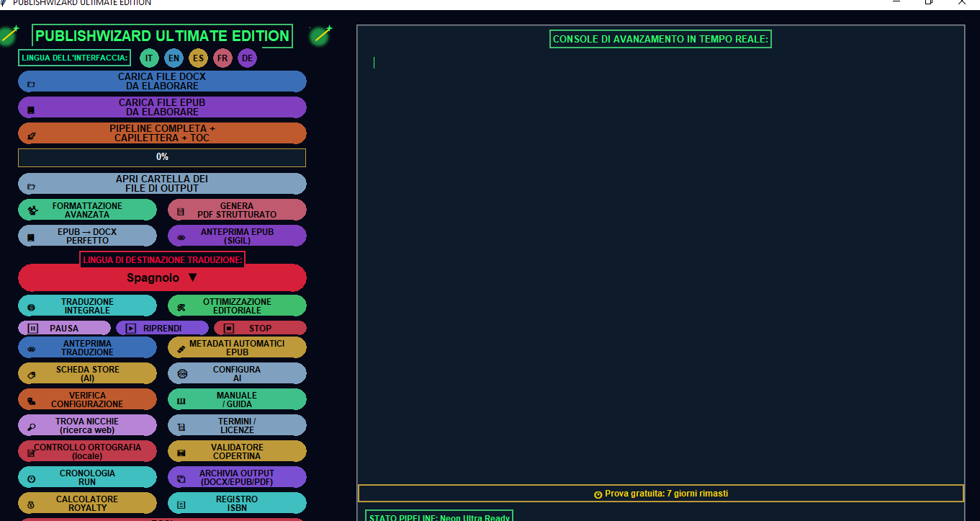This screenshot has height=521, width=980.
Task: Click the pencil icon on Controllo Ortografia
Action: (x=31, y=453)
